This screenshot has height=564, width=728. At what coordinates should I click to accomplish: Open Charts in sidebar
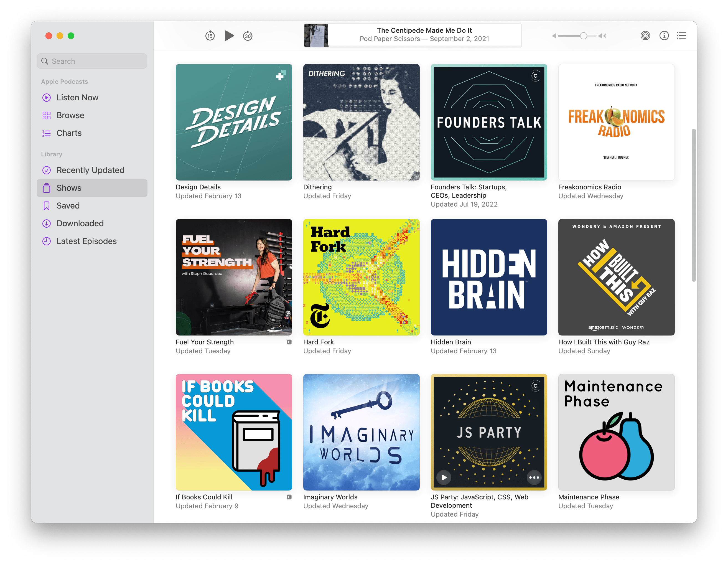(69, 133)
